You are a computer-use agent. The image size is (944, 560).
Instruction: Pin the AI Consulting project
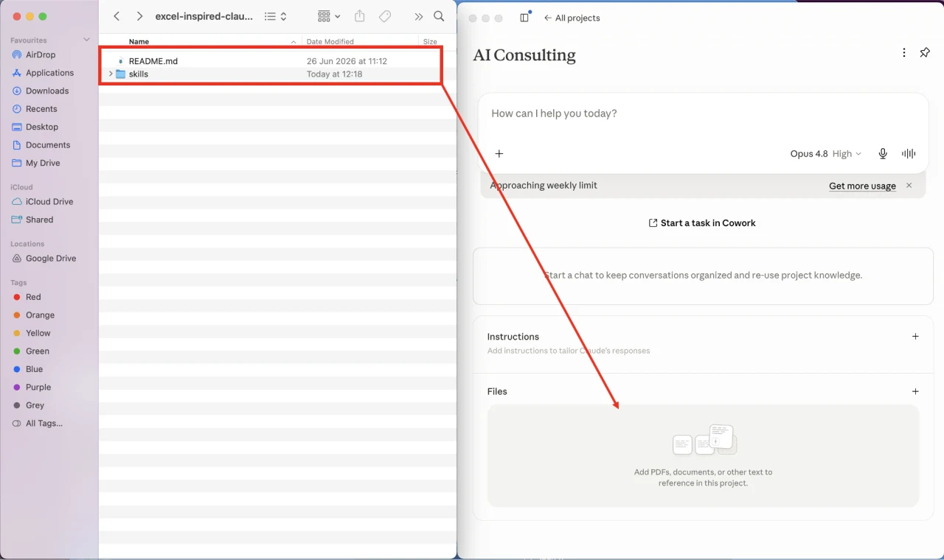tap(925, 53)
